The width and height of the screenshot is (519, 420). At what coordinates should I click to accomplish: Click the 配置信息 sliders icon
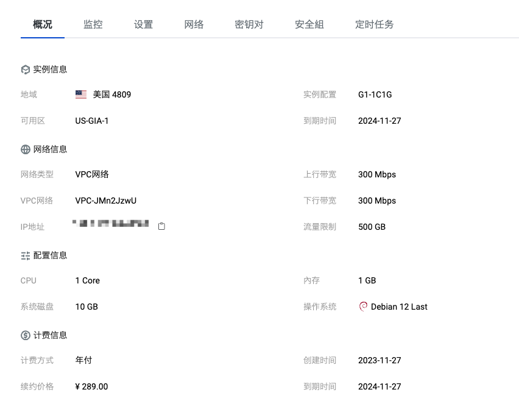point(26,255)
